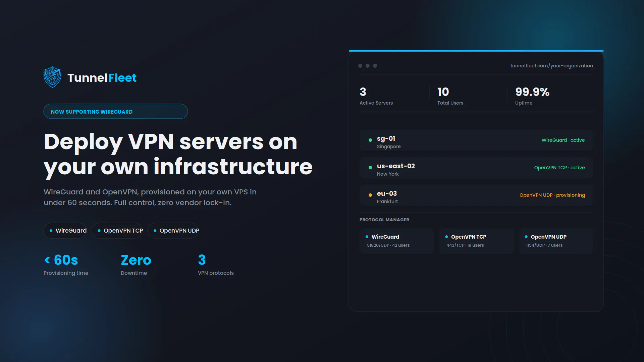Click '1194/UDP · 7 users' text

(544, 245)
